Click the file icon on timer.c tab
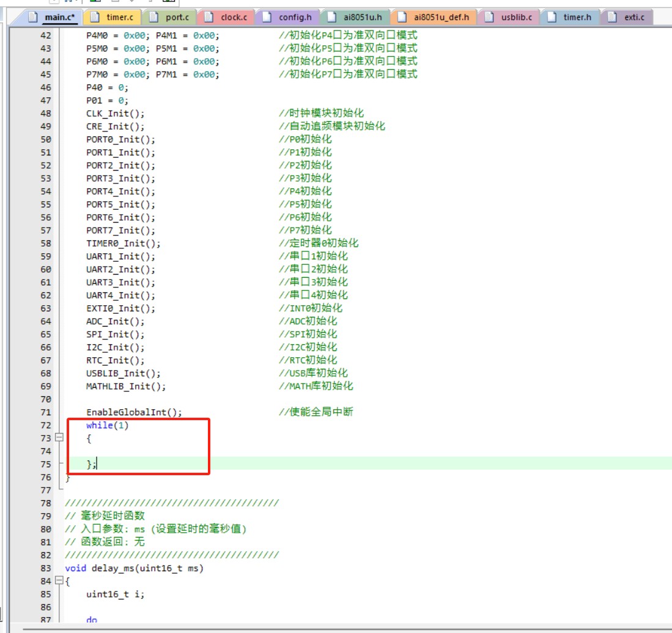672x633 pixels. (95, 17)
